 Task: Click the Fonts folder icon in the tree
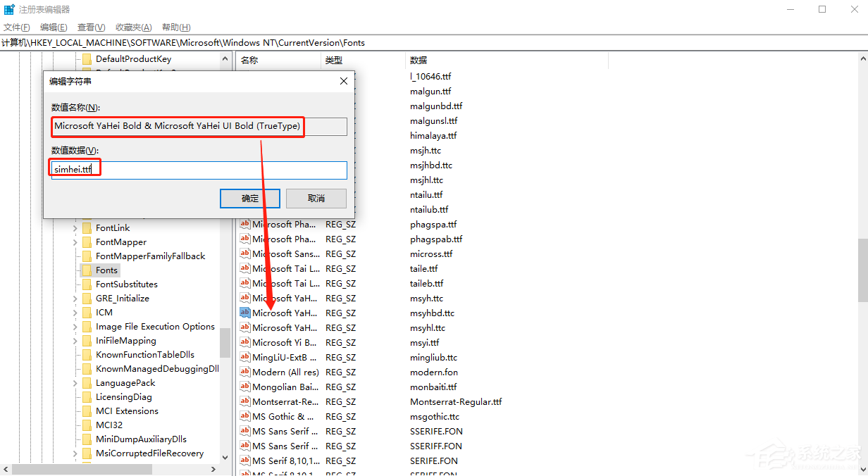coord(86,270)
